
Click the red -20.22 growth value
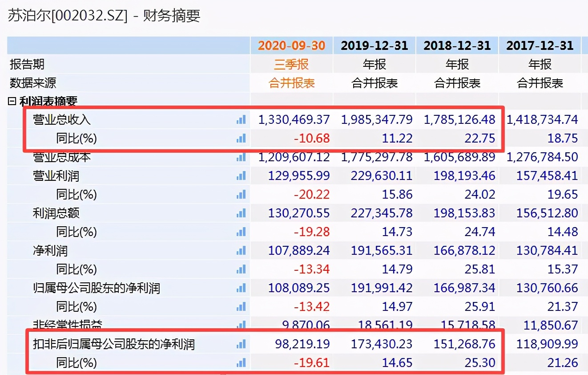click(x=312, y=195)
